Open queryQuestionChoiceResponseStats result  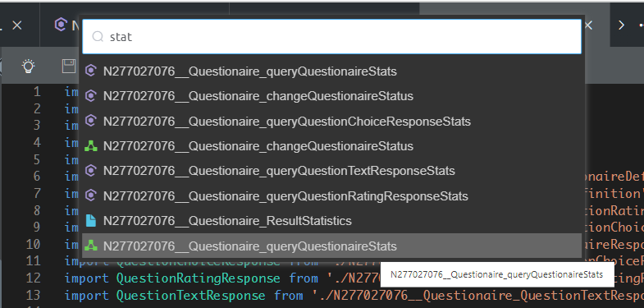tap(332, 122)
